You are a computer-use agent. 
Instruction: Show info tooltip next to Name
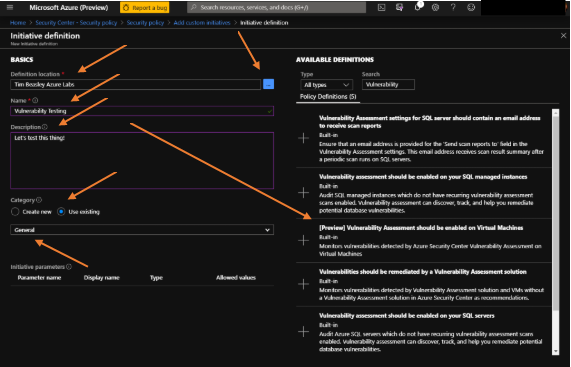pos(35,100)
